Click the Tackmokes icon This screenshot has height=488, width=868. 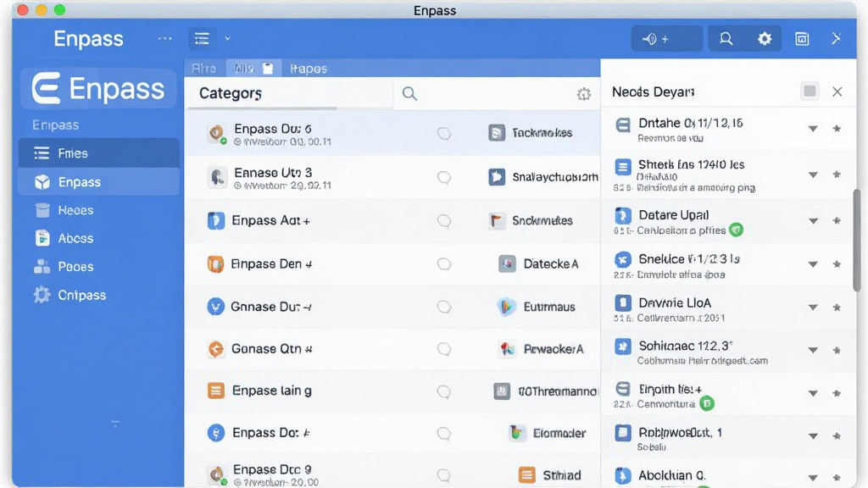coord(497,133)
